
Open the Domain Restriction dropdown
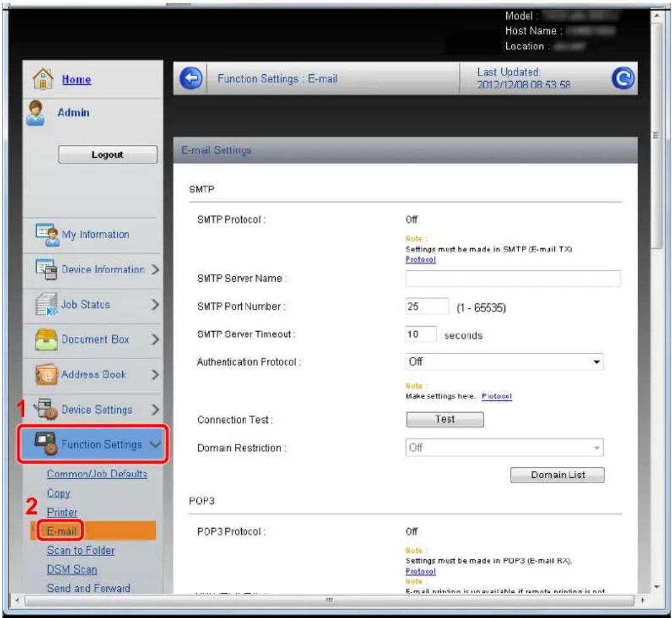click(504, 448)
